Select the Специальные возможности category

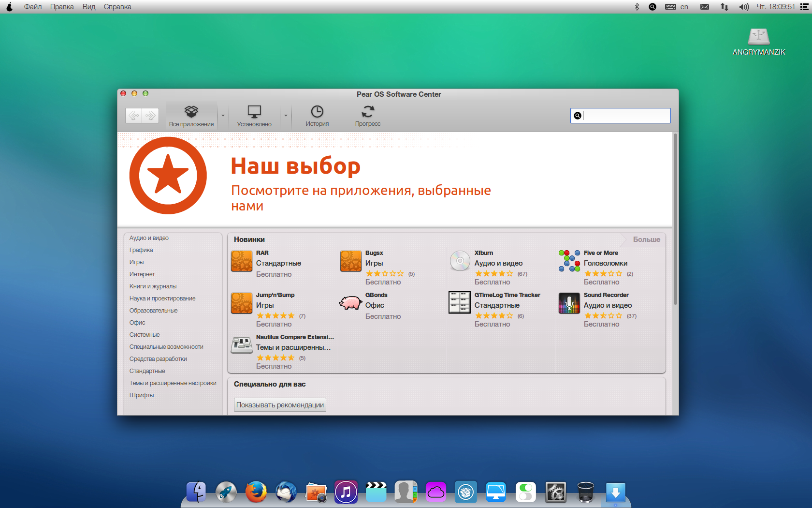pyautogui.click(x=166, y=347)
